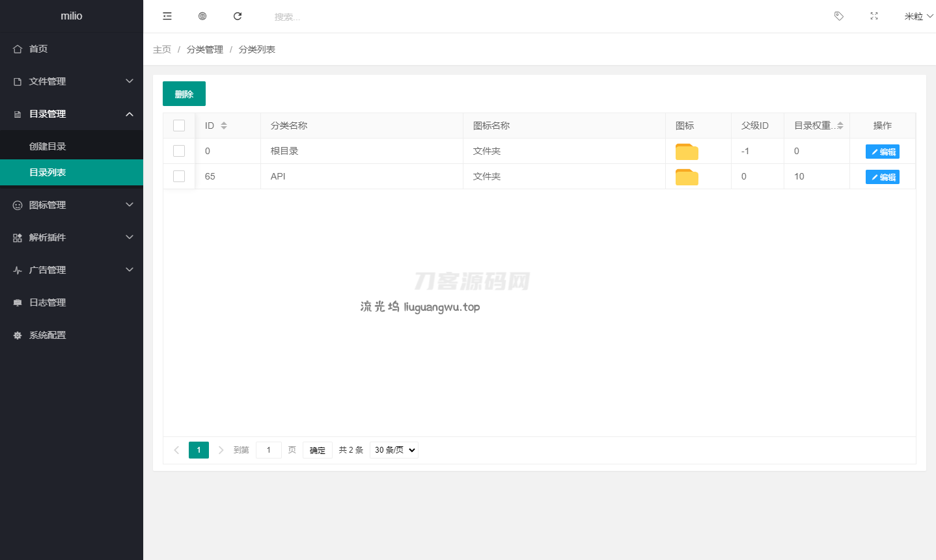Open the 米粒 user dropdown menu
This screenshot has width=936, height=560.
918,16
